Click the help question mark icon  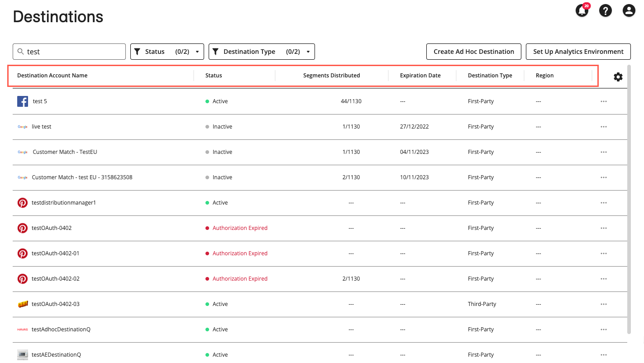(x=606, y=10)
